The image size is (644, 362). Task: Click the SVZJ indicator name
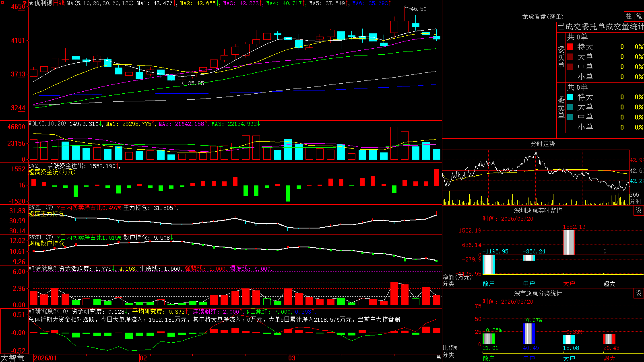click(35, 166)
